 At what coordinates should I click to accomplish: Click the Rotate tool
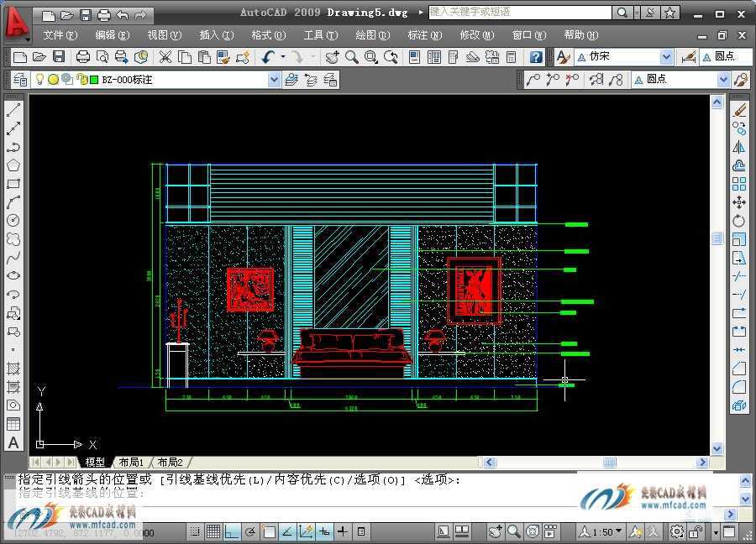coord(739,221)
